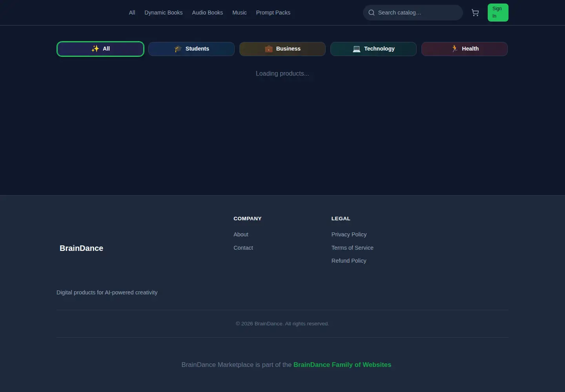Open Dynamic Books in the top menu
565x392 pixels.
click(x=163, y=13)
